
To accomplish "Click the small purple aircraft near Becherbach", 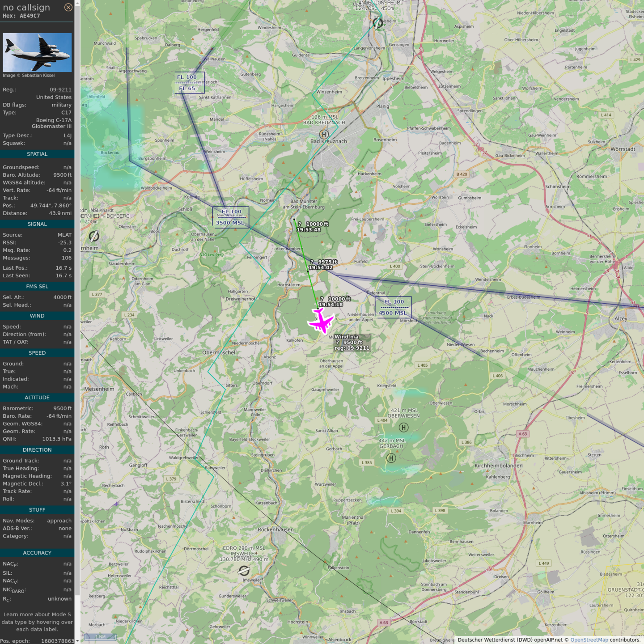I will pyautogui.click(x=116, y=504).
